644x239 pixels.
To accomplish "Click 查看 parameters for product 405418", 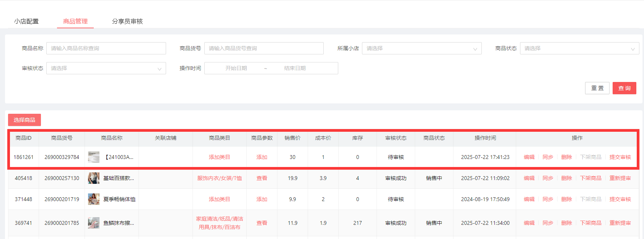I will (262, 178).
